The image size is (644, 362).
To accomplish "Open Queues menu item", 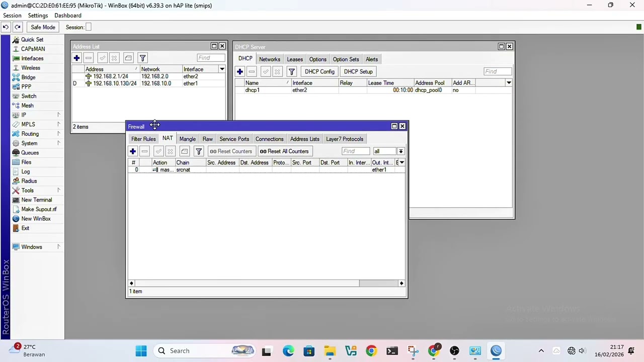I will click(30, 153).
